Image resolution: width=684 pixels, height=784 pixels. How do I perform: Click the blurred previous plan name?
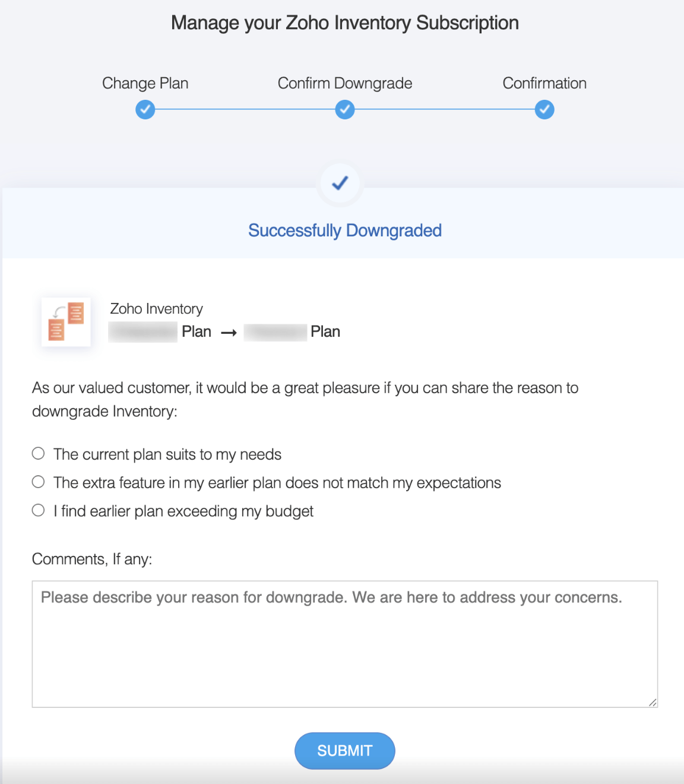(x=143, y=331)
